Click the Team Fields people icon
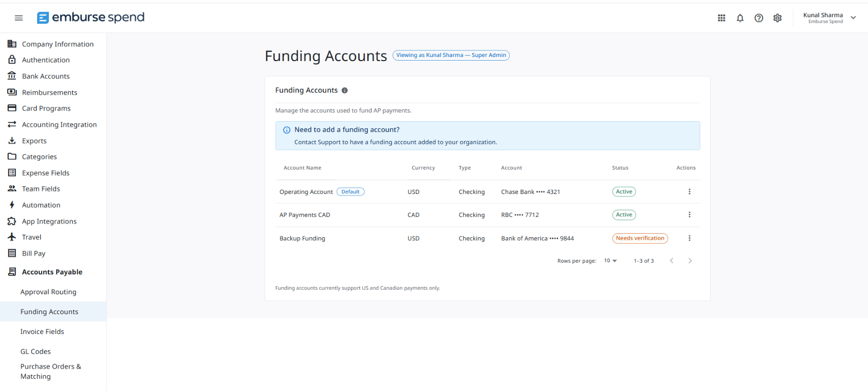Image resolution: width=868 pixels, height=391 pixels. (x=12, y=188)
